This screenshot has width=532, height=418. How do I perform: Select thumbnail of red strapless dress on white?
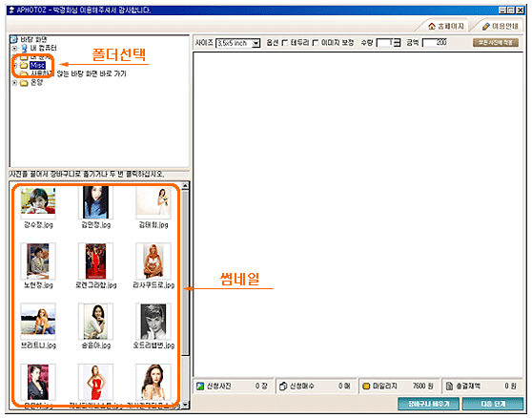click(x=95, y=382)
